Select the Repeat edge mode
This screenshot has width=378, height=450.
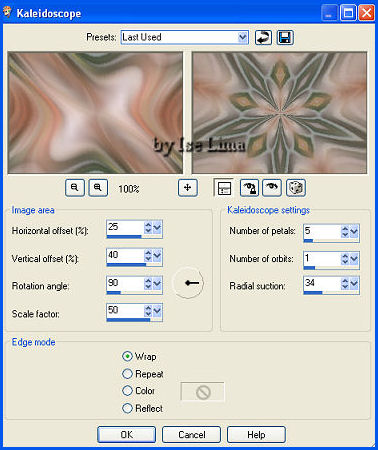pos(127,374)
